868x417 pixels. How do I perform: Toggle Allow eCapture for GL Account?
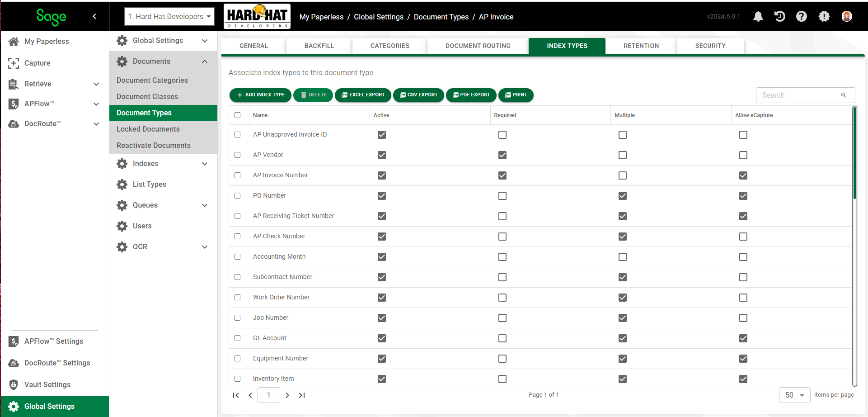click(x=743, y=338)
